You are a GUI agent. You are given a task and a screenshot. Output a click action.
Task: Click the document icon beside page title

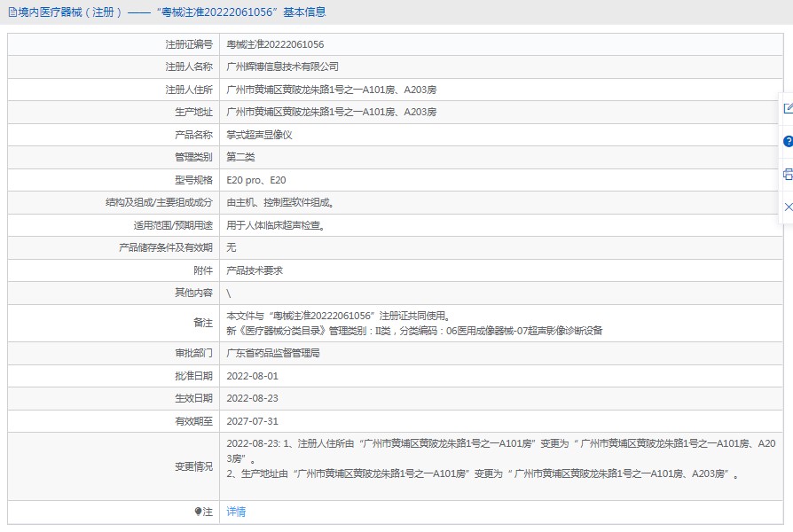(x=11, y=12)
